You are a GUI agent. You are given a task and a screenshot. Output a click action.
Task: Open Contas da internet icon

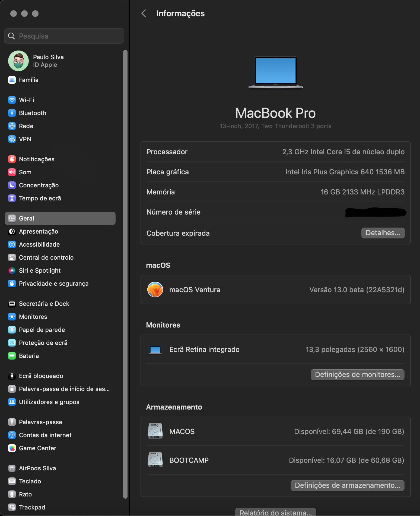[x=12, y=435]
